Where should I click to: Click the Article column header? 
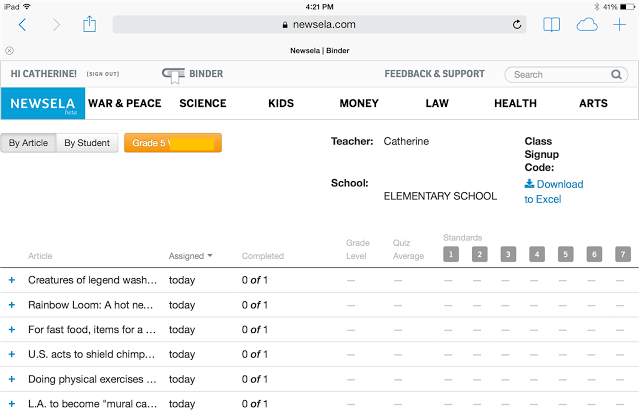click(40, 256)
